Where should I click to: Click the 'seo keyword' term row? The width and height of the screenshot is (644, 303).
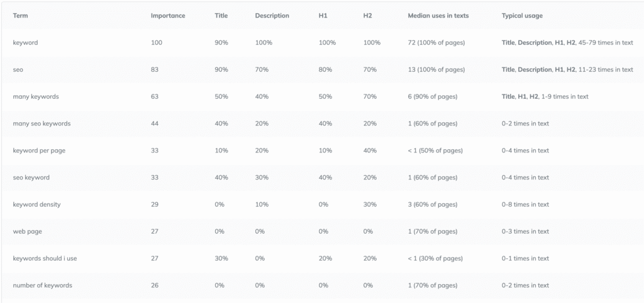(31, 178)
